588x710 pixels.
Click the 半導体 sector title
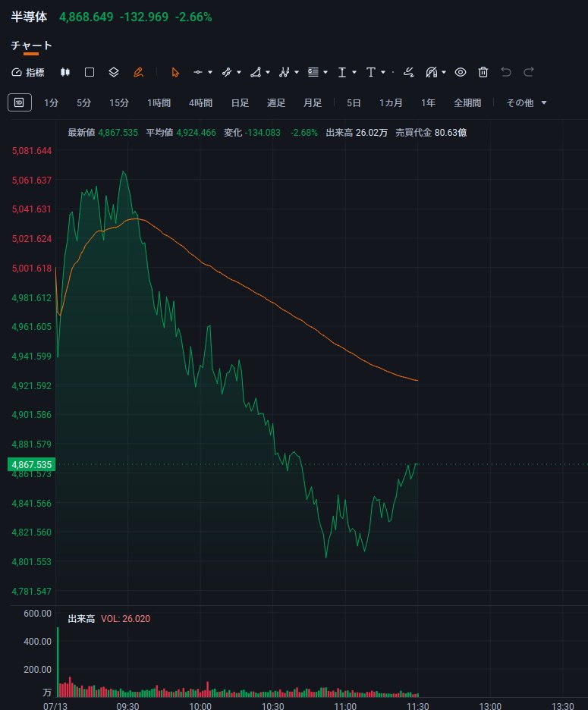(29, 17)
